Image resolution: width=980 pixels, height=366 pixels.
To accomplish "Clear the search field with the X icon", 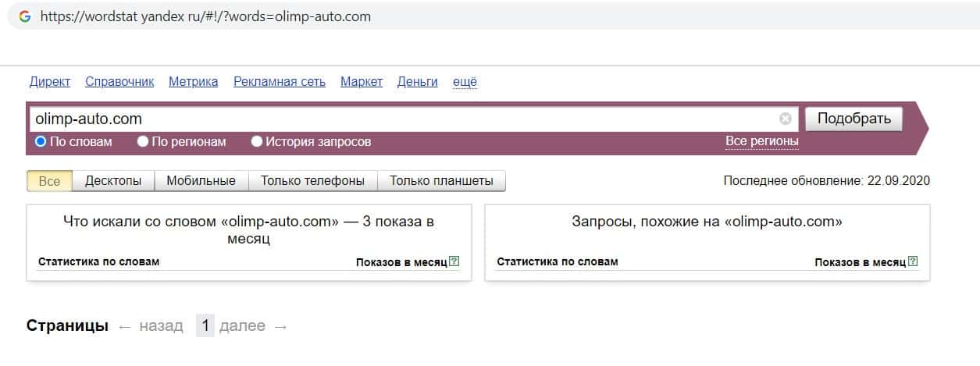I will (x=785, y=119).
